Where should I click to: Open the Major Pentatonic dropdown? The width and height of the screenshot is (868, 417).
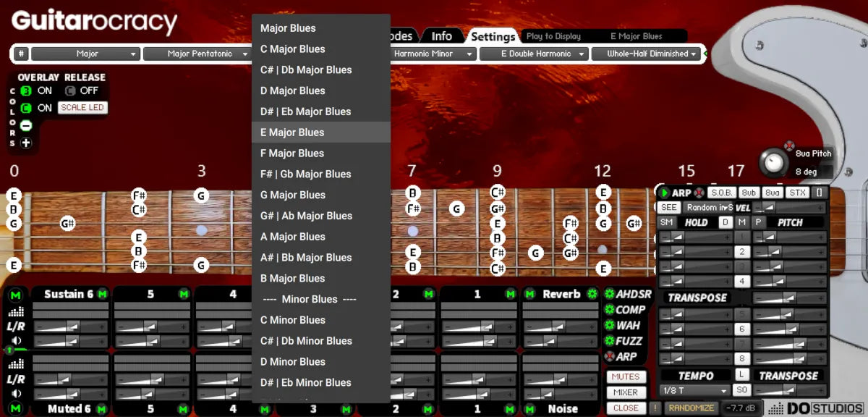(x=197, y=54)
